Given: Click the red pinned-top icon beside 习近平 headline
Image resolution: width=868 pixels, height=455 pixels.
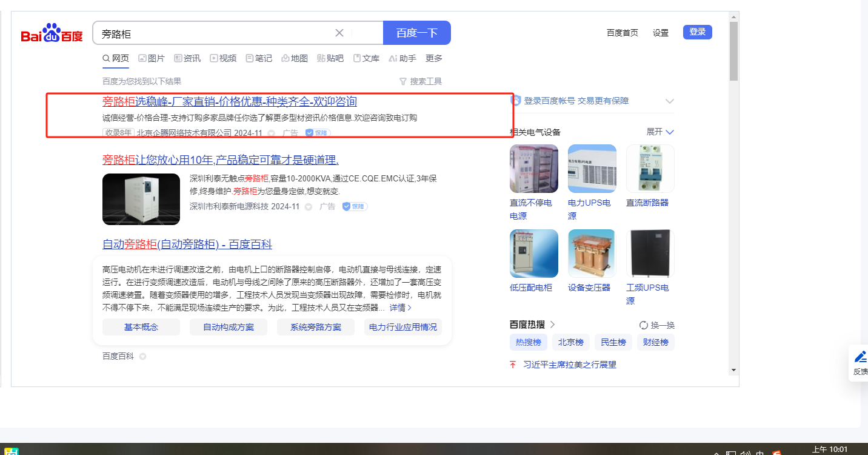Looking at the screenshot, I should click(513, 365).
